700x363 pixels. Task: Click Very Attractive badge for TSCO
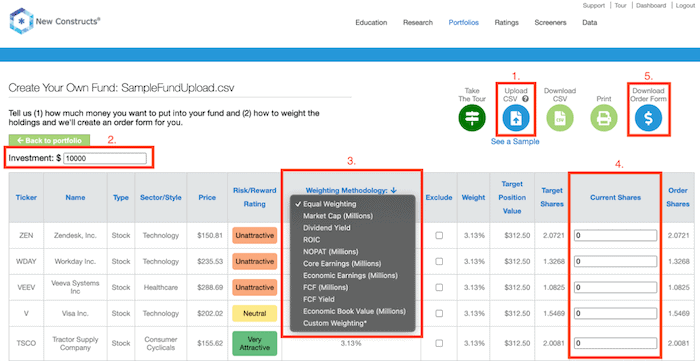254,343
